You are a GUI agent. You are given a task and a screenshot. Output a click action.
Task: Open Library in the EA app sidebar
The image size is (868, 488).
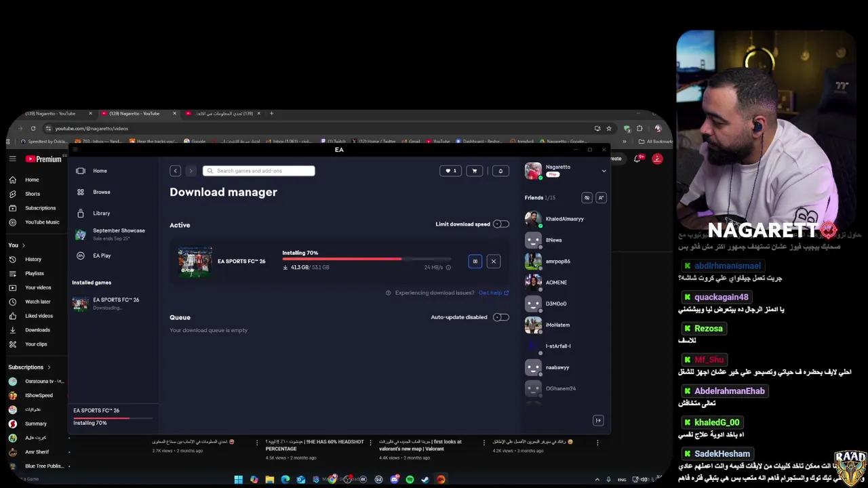(x=101, y=213)
